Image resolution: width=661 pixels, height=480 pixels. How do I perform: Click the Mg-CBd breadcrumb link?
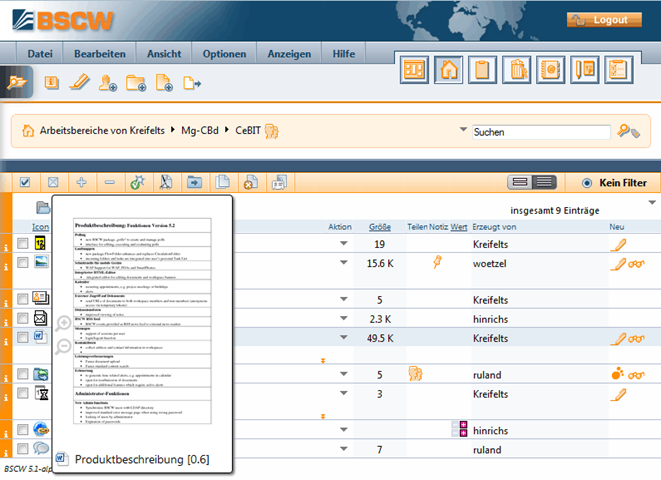pos(200,131)
